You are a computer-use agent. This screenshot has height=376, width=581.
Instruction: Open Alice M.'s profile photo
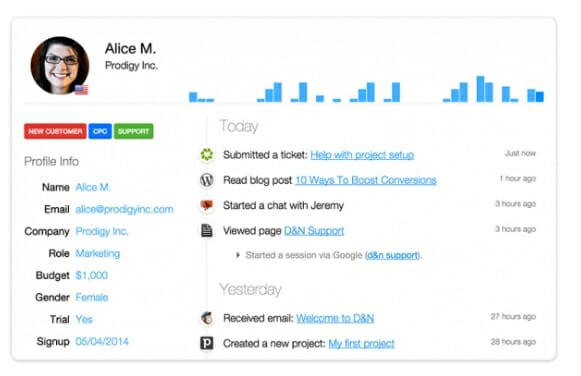(60, 65)
